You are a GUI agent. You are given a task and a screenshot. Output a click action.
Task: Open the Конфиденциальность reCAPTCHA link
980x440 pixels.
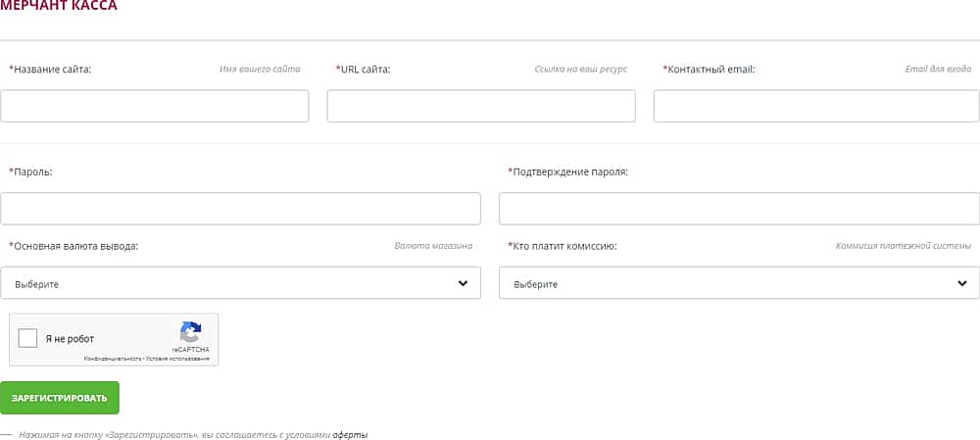113,359
